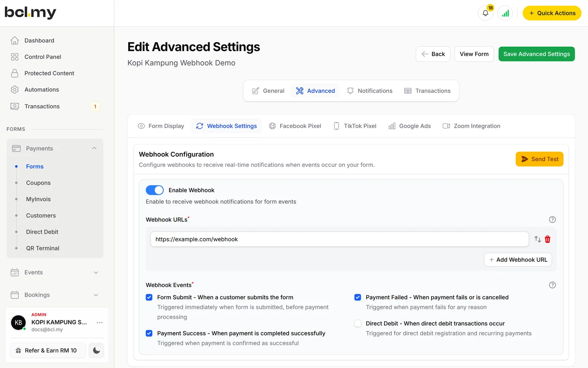Open the Quick Actions button

click(552, 13)
